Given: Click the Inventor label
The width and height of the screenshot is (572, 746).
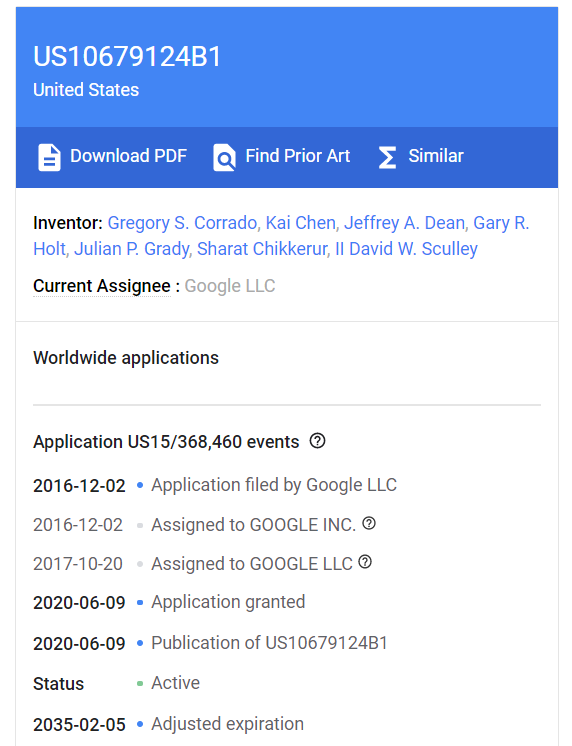Looking at the screenshot, I should pos(68,223).
